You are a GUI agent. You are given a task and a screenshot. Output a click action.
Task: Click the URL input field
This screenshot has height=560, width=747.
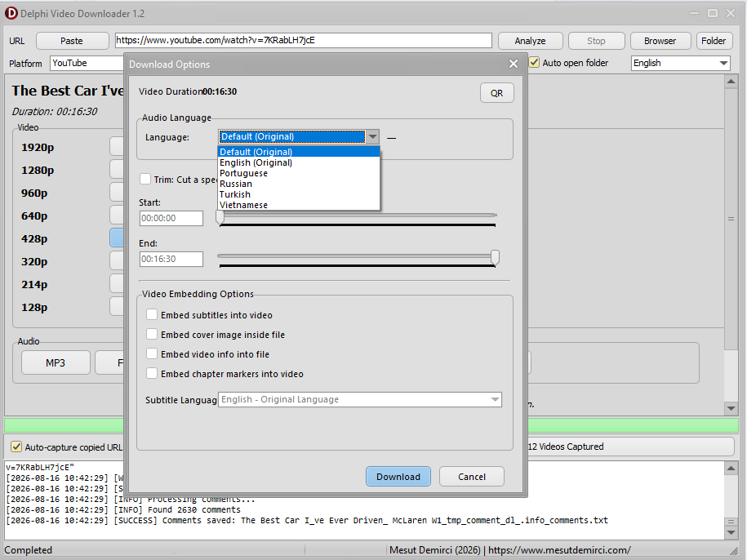tap(304, 41)
